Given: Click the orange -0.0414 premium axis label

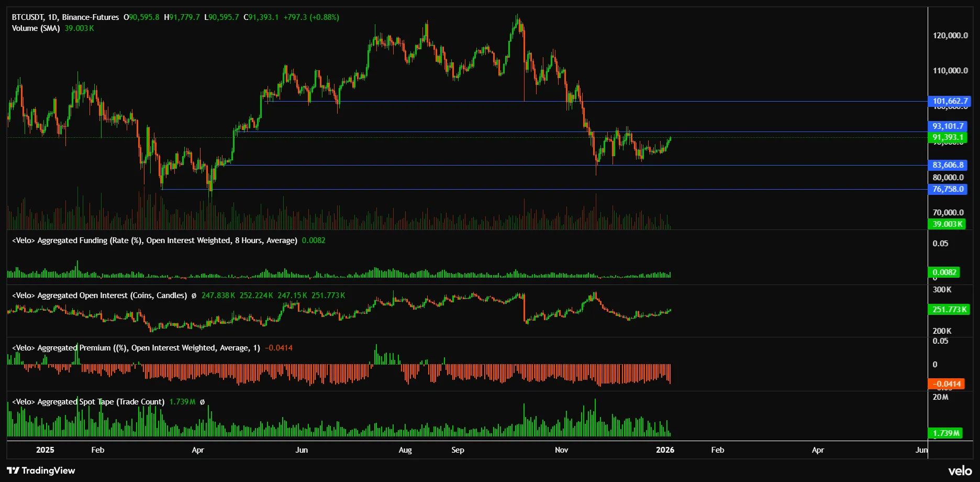Looking at the screenshot, I should (x=946, y=384).
